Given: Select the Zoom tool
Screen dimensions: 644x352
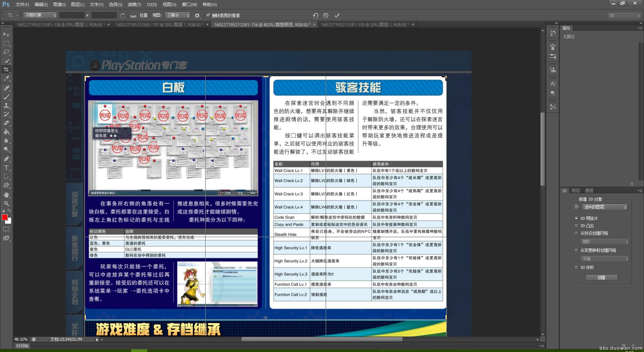Looking at the screenshot, I should [6, 204].
